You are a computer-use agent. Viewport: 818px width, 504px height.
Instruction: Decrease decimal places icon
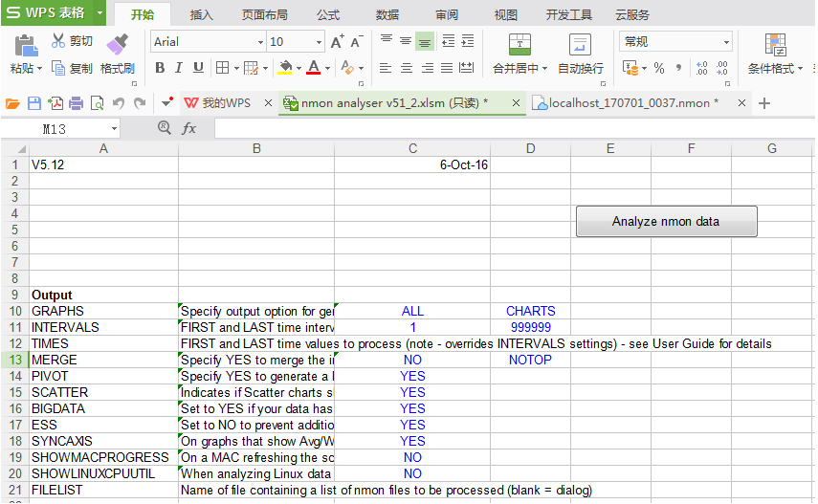[722, 68]
